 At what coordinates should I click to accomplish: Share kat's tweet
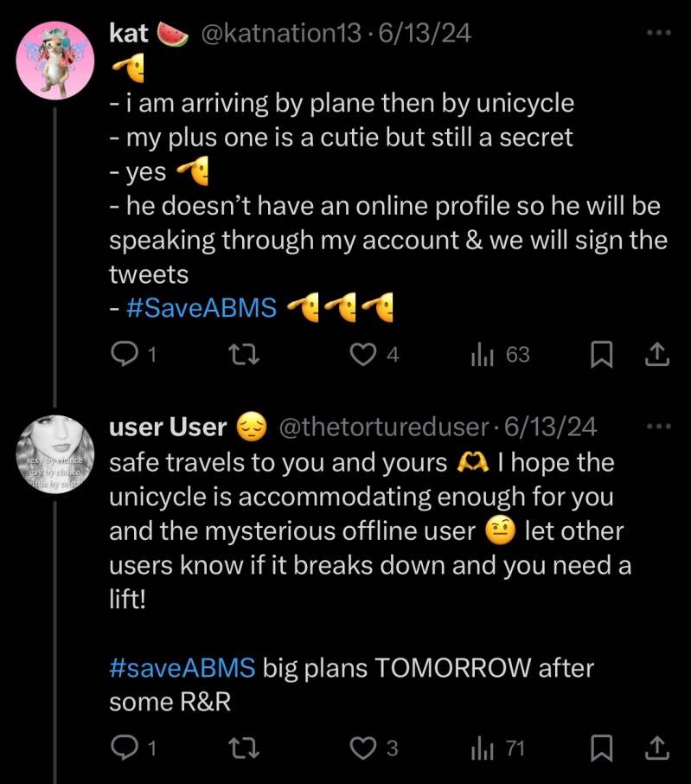[656, 355]
